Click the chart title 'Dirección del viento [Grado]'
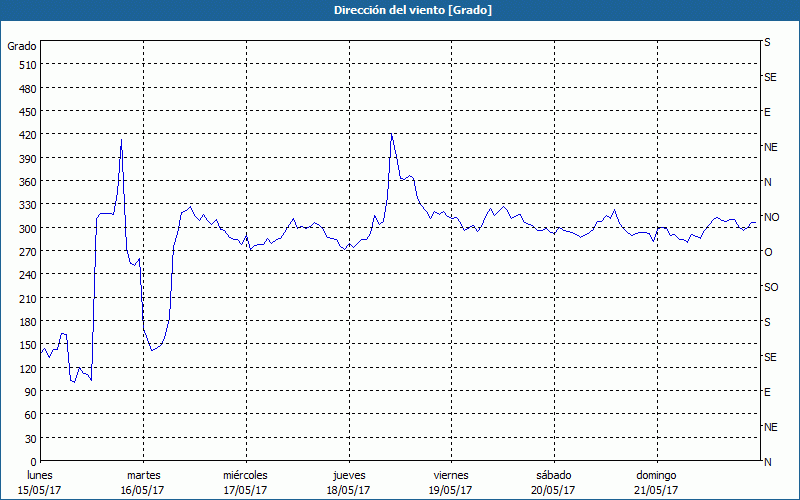 pyautogui.click(x=399, y=10)
